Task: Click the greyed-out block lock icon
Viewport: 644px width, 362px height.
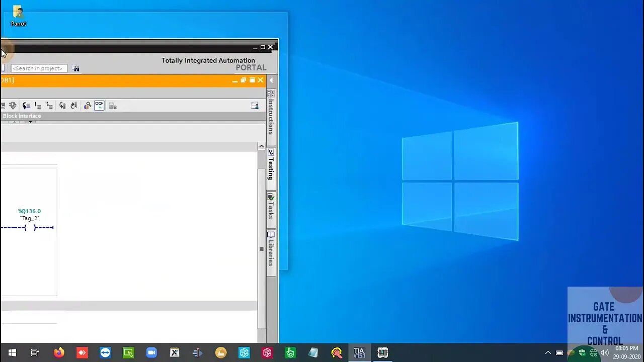Action: pyautogui.click(x=113, y=106)
